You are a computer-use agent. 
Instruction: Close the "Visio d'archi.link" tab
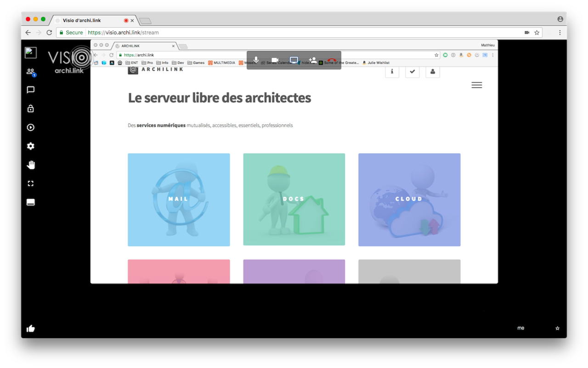(132, 21)
